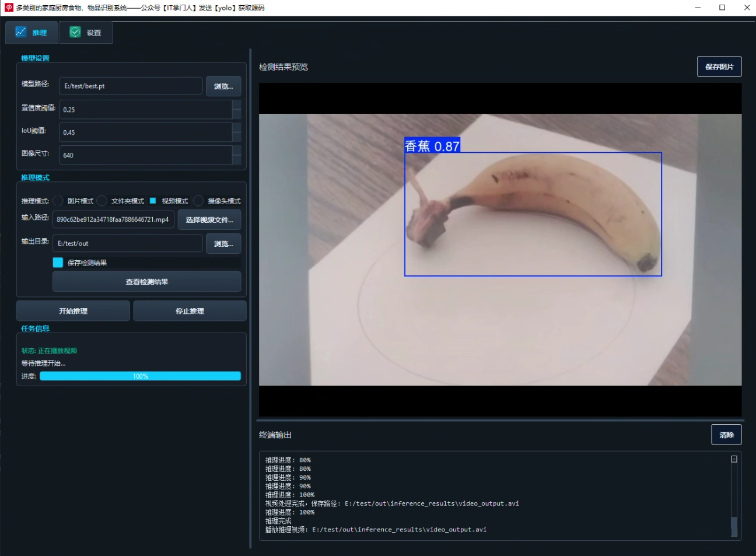
Task: Adjust the IoU阈值 spinner arrows
Action: pyautogui.click(x=237, y=132)
